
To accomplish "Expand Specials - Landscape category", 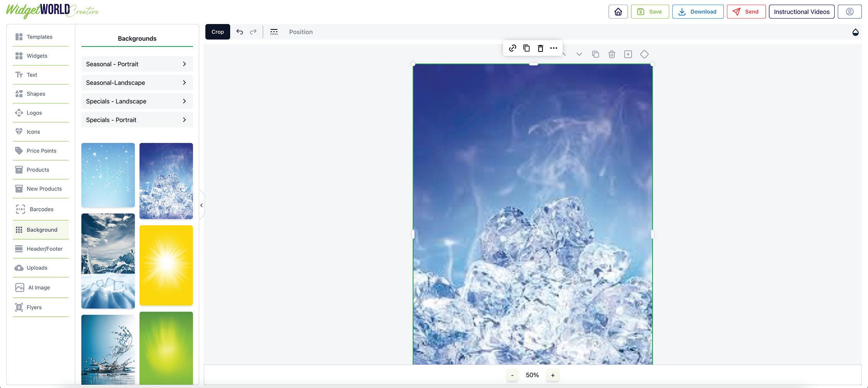I will (x=137, y=101).
